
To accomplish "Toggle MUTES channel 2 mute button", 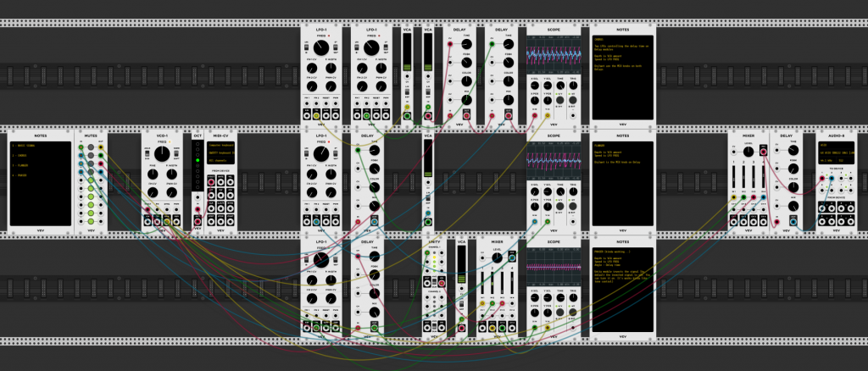I will 91,155.
